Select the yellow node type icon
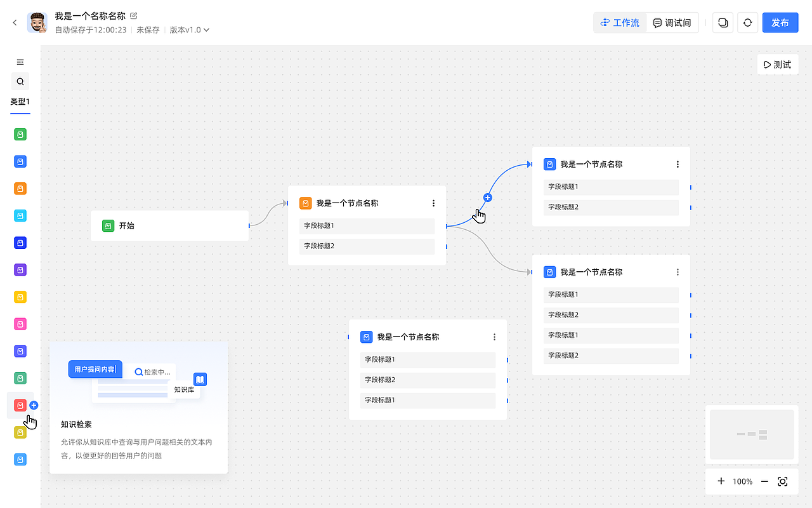 pos(20,297)
